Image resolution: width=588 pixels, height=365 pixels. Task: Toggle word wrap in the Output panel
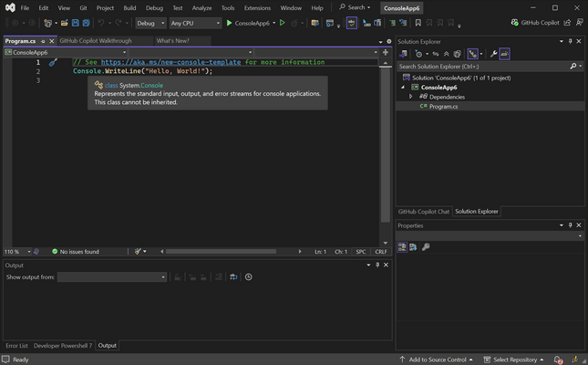pyautogui.click(x=233, y=276)
